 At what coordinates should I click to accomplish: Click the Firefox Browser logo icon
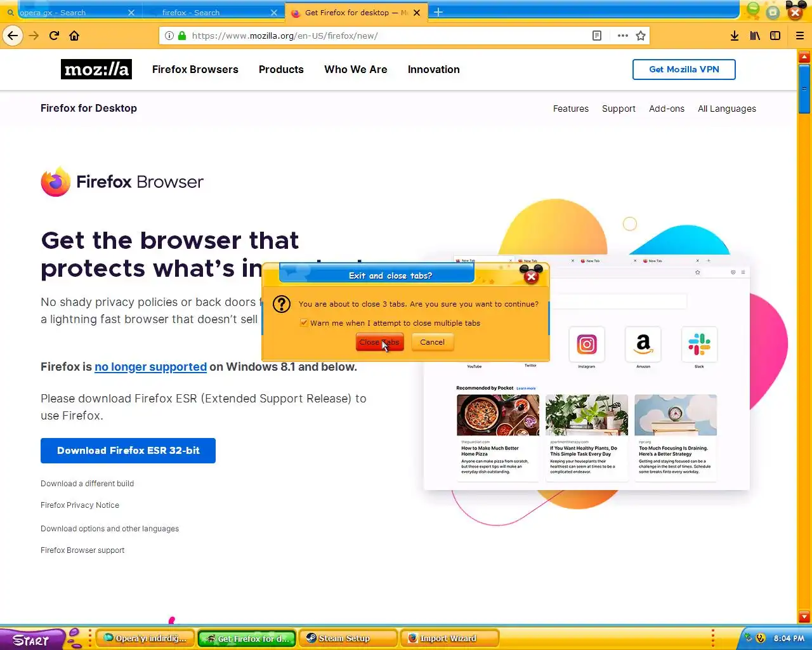(x=56, y=182)
